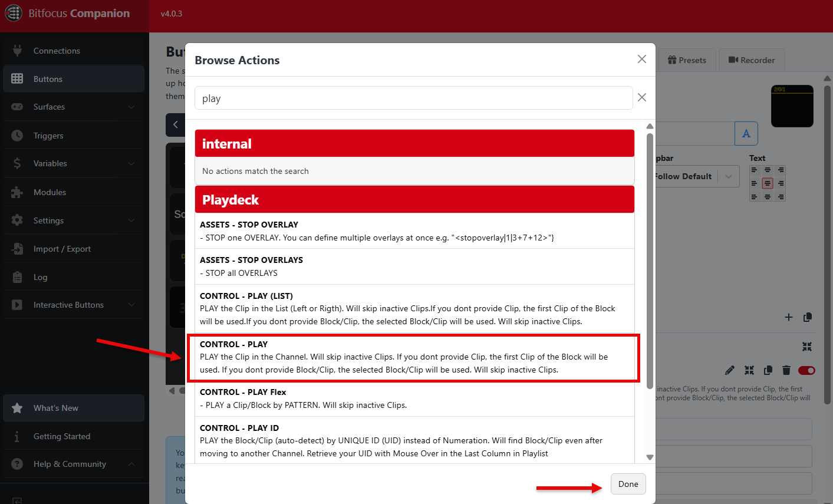Select top-left text alignment
The width and height of the screenshot is (833, 504).
pos(754,170)
